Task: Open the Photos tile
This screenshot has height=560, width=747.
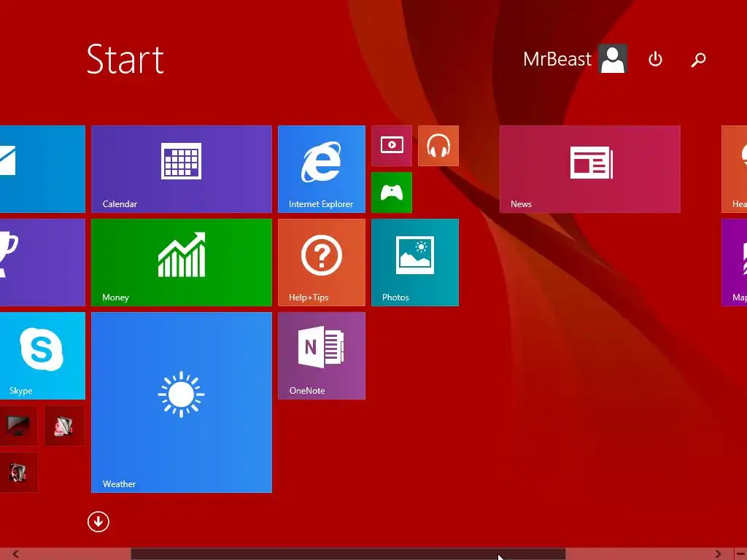Action: (415, 262)
